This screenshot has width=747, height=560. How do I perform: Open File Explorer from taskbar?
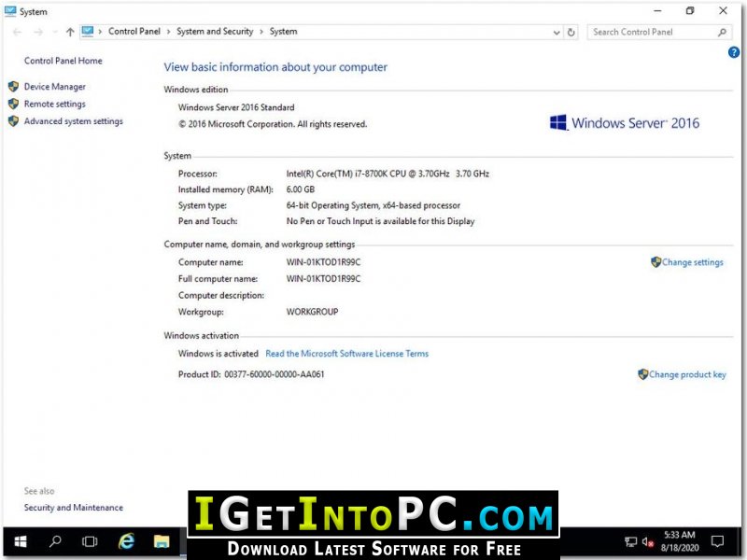point(162,541)
